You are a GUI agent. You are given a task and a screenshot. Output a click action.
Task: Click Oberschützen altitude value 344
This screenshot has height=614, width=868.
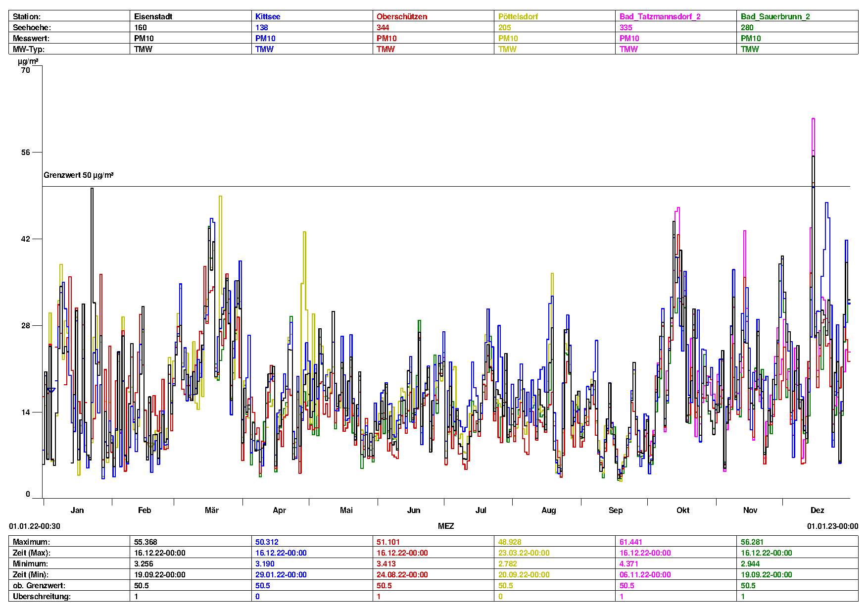pos(383,27)
